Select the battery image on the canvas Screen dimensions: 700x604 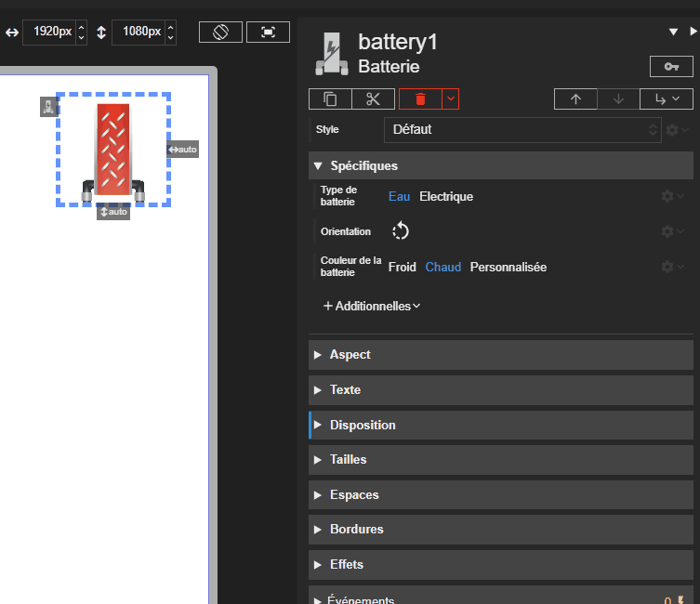112,149
